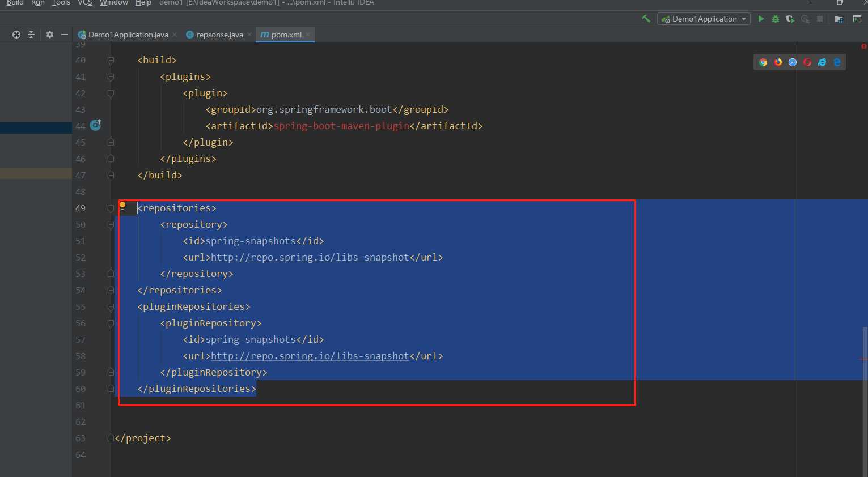Open the Demo1Application run configuration dropdown
This screenshot has height=477, width=868.
pyautogui.click(x=704, y=19)
